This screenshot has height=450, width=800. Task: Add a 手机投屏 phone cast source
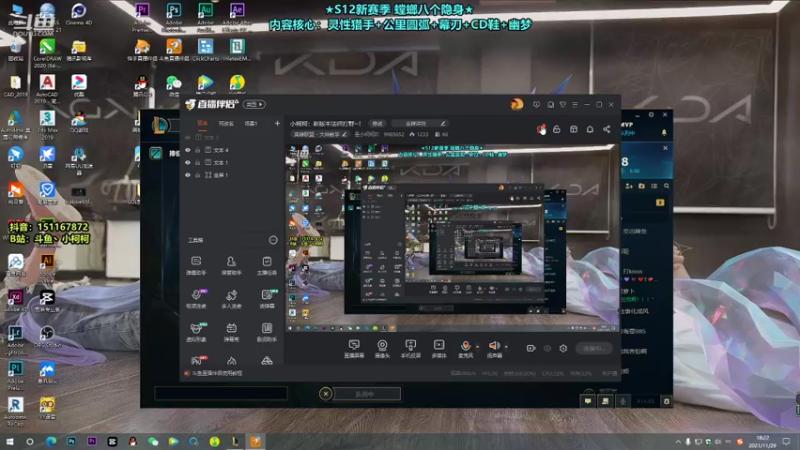pyautogui.click(x=410, y=349)
